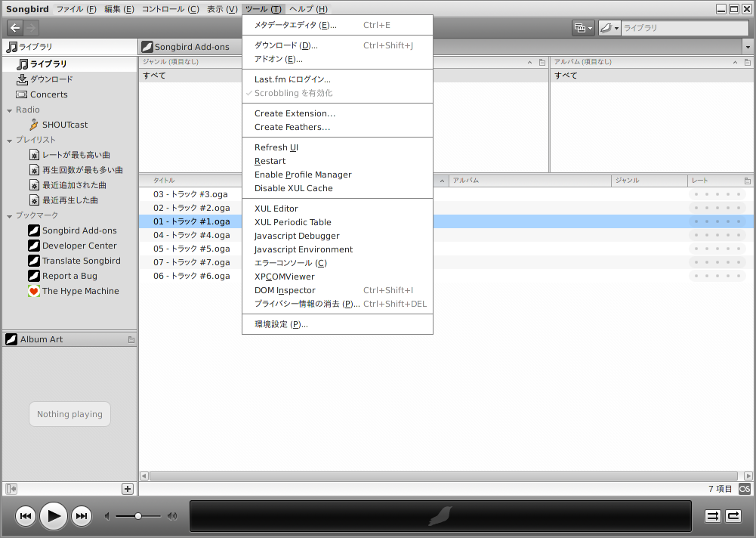Collapse the ブックマーク tree group

[10, 216]
